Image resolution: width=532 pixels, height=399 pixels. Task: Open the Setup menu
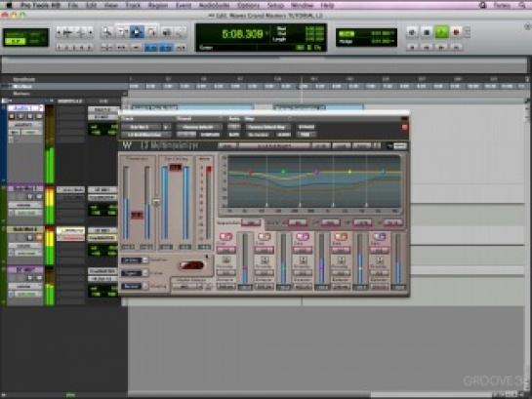[x=275, y=5]
